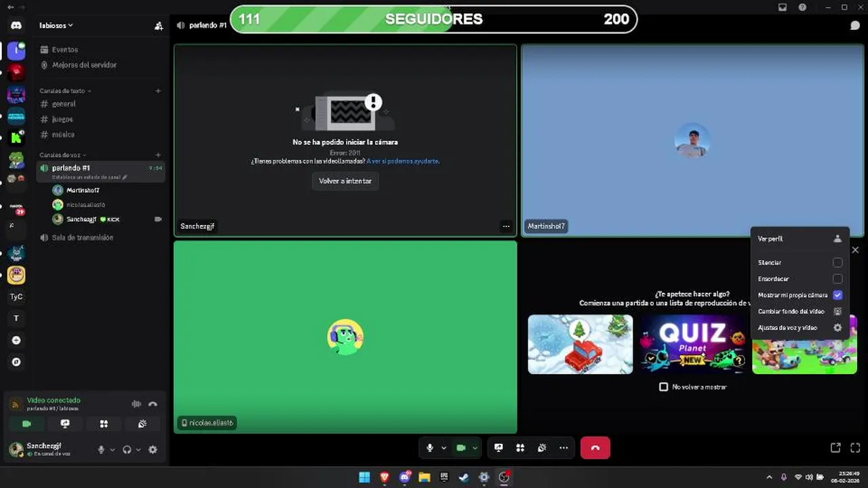This screenshot has height=488, width=868.
Task: Open the Pepe frog server icon
Action: (16, 160)
